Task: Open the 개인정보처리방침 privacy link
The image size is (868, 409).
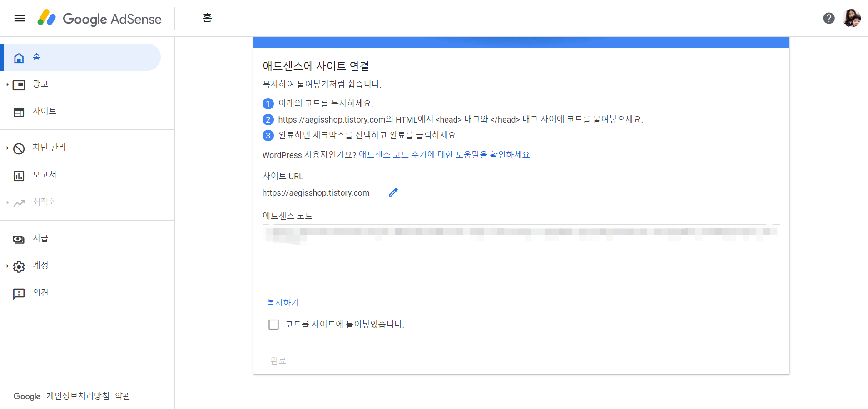Action: point(78,396)
